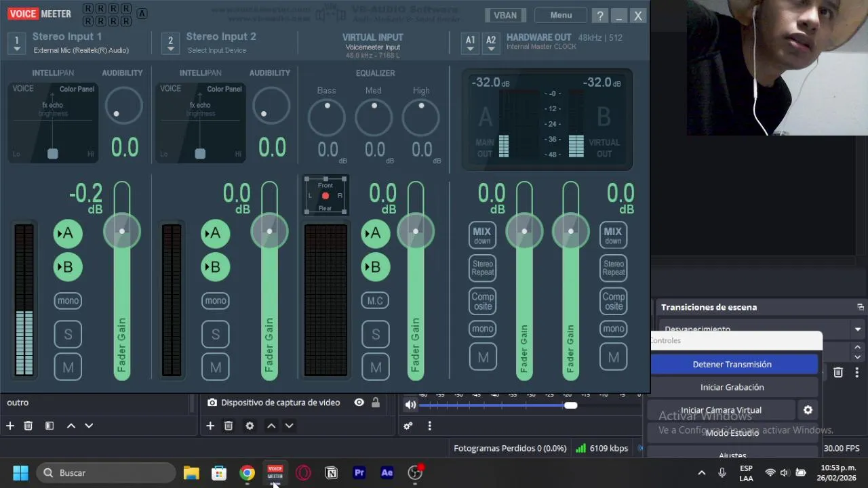Open virtual camera settings gear
This screenshot has height=488, width=868.
tap(808, 410)
